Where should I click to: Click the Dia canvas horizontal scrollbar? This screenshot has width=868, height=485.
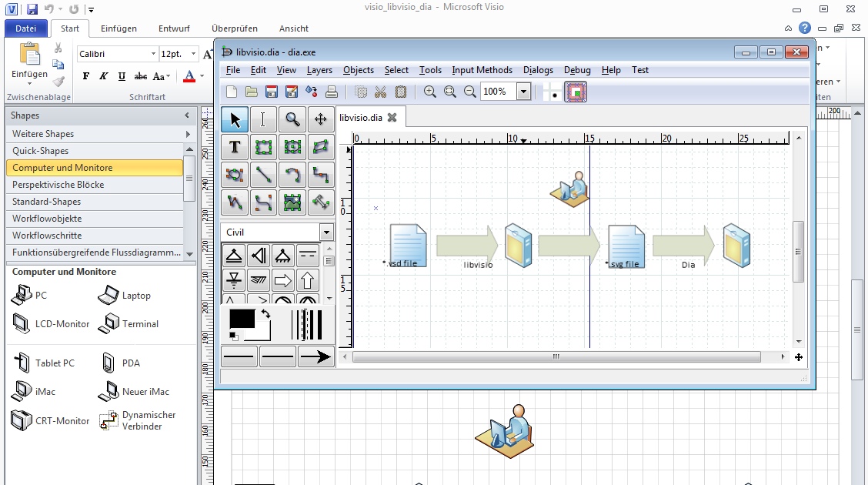[x=556, y=357]
